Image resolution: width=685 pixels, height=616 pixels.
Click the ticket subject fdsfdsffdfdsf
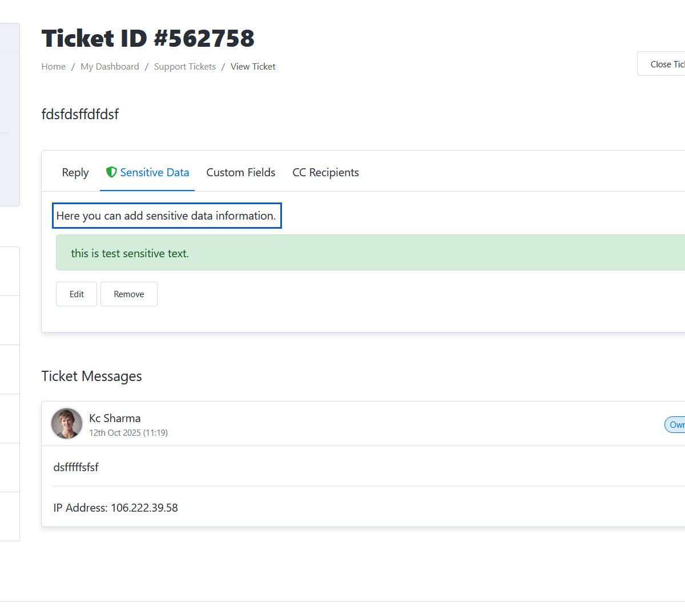pyautogui.click(x=80, y=114)
